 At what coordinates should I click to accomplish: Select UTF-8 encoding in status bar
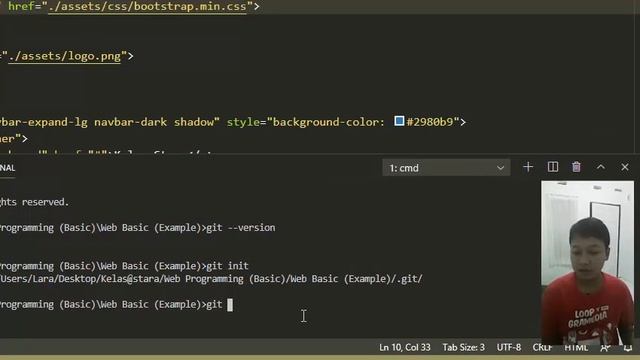[509, 347]
